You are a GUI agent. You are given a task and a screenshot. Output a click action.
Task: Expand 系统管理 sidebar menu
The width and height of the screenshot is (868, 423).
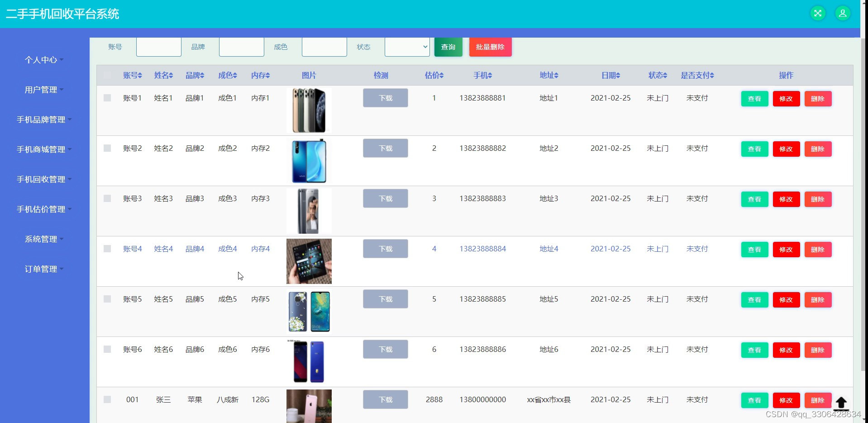[44, 239]
